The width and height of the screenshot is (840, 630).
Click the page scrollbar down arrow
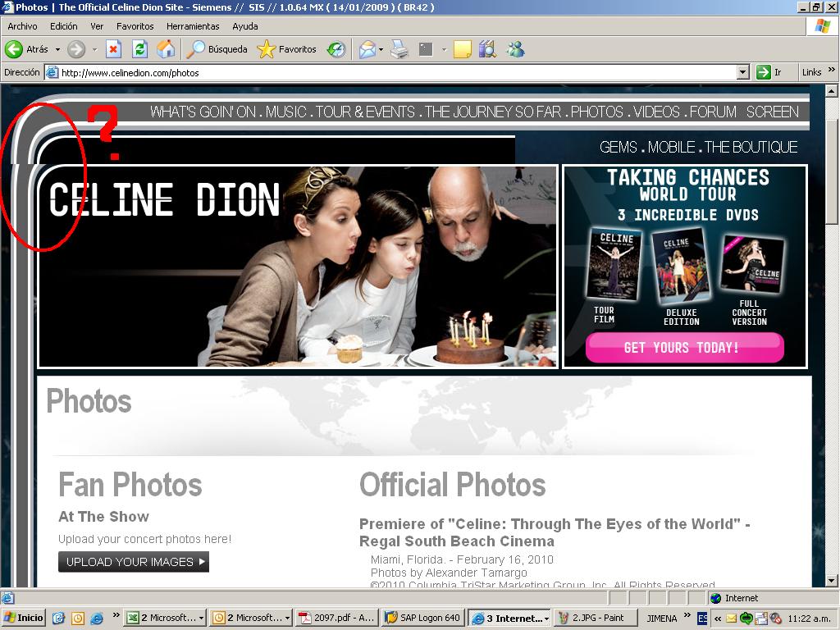[832, 580]
